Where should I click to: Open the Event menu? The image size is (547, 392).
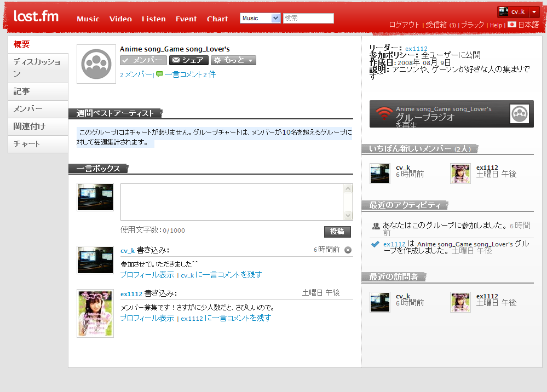[186, 19]
